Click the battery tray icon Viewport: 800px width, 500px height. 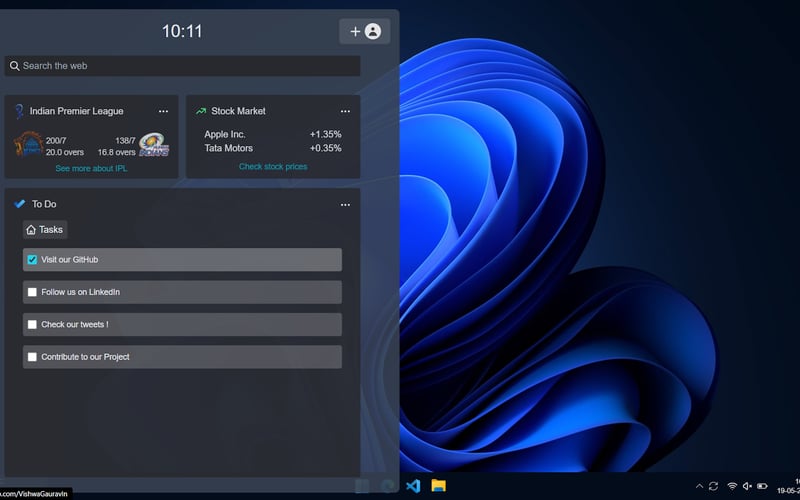coord(762,486)
